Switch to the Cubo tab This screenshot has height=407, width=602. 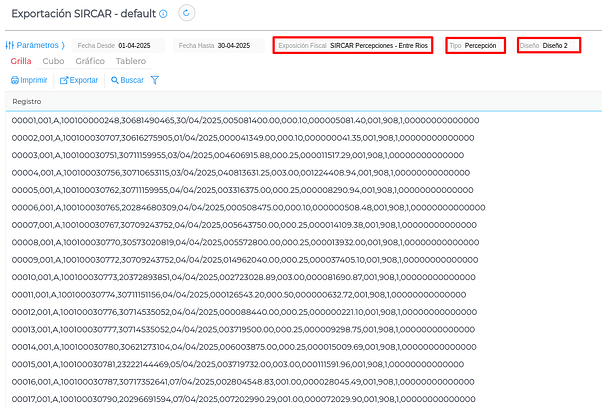click(54, 61)
